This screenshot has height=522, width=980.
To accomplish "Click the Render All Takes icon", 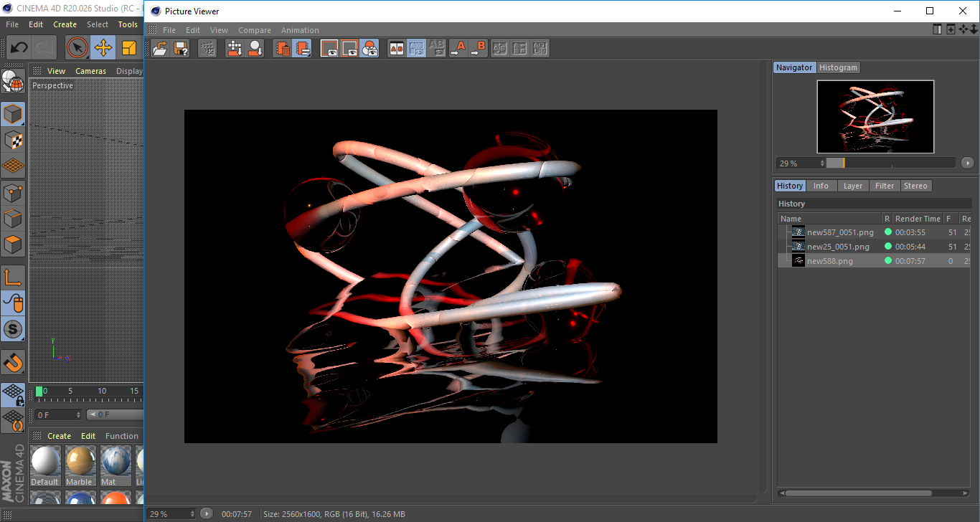I will (x=235, y=49).
